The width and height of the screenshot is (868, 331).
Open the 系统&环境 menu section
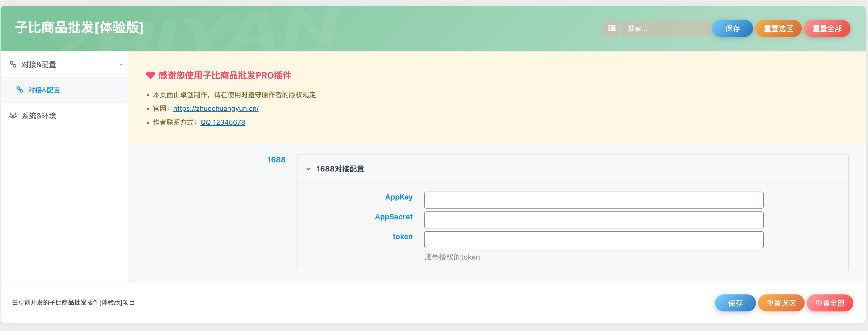pos(64,116)
